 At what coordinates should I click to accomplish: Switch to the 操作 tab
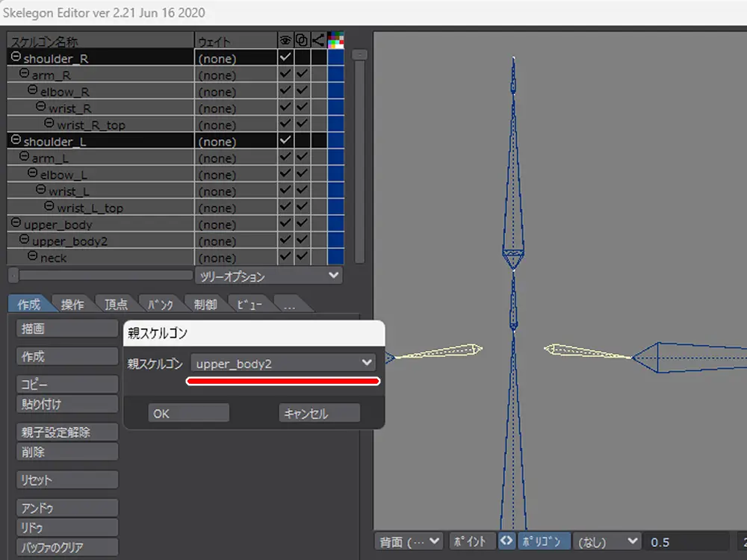coord(72,304)
